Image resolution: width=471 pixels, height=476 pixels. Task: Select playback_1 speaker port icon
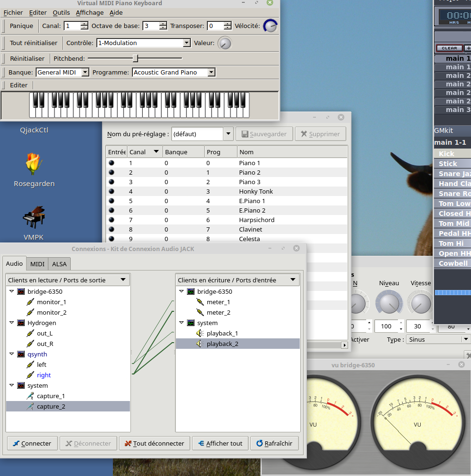200,333
